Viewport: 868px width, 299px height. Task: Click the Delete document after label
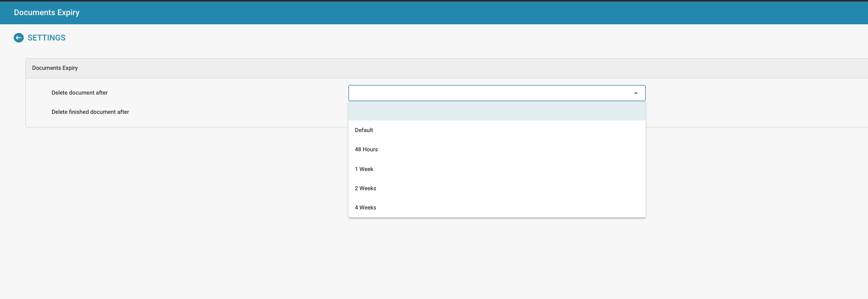click(80, 93)
